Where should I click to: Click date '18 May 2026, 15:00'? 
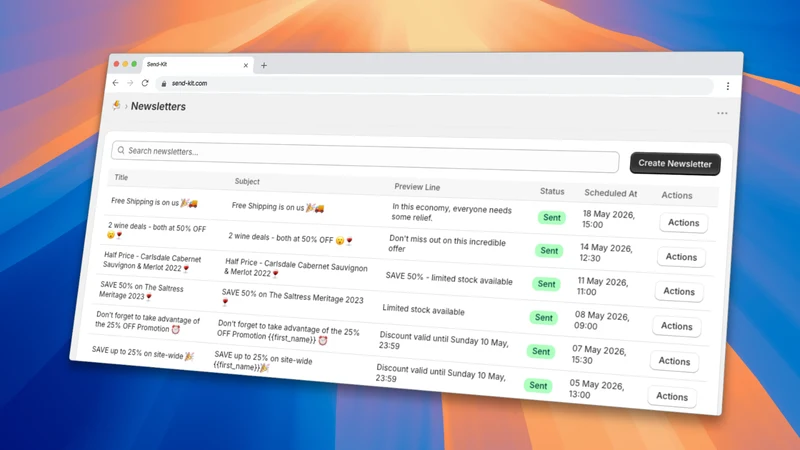[x=608, y=219]
